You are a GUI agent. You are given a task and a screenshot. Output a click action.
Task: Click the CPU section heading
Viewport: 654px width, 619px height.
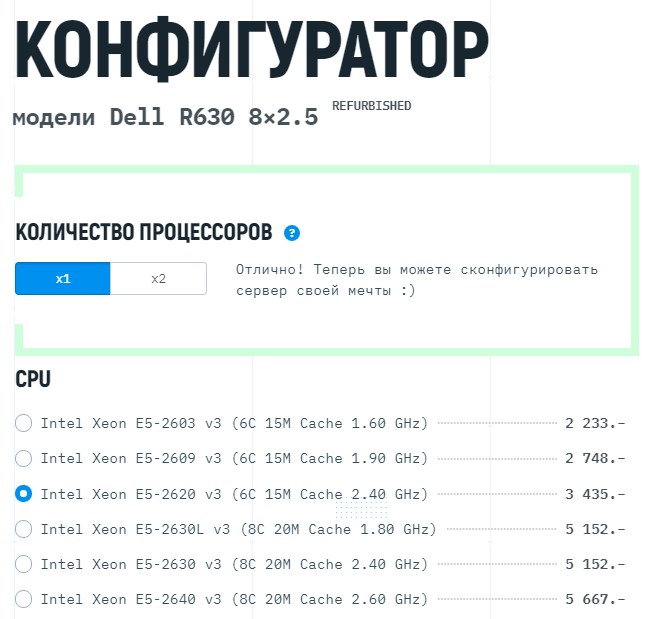(33, 379)
